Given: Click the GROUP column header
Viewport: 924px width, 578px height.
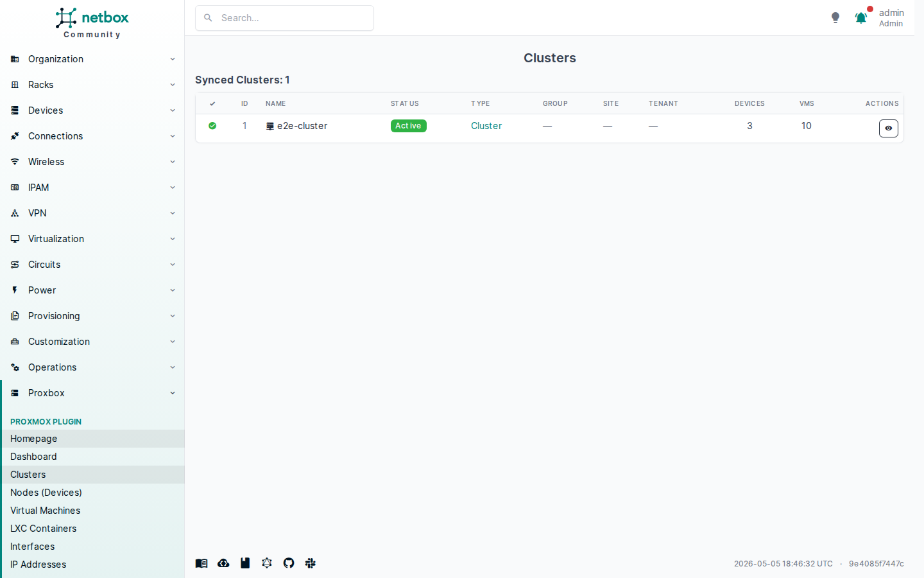Looking at the screenshot, I should 555,103.
